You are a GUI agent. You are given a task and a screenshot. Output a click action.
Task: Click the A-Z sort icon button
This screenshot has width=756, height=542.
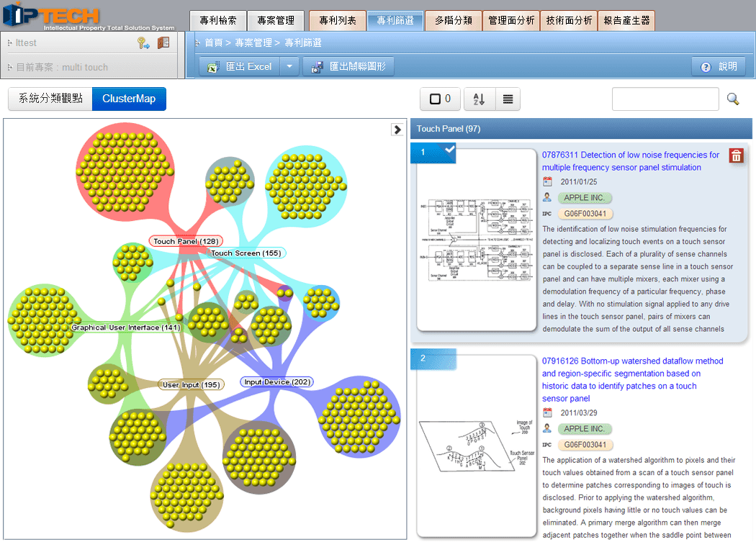click(480, 99)
